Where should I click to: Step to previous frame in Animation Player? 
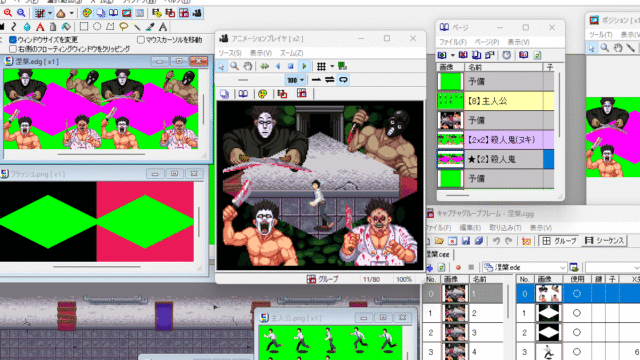click(278, 66)
